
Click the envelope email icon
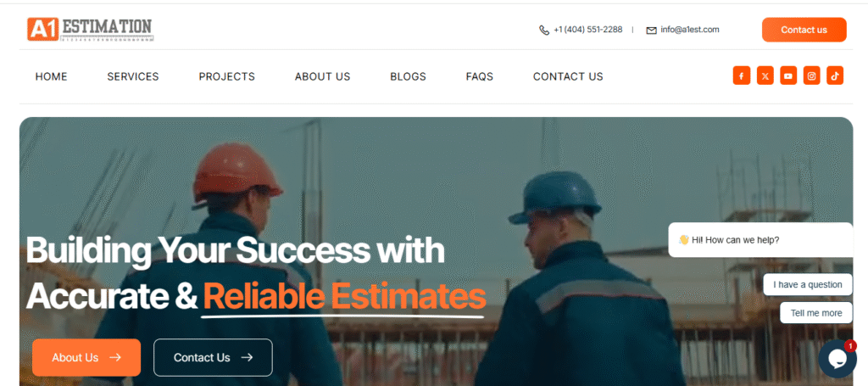click(x=651, y=31)
